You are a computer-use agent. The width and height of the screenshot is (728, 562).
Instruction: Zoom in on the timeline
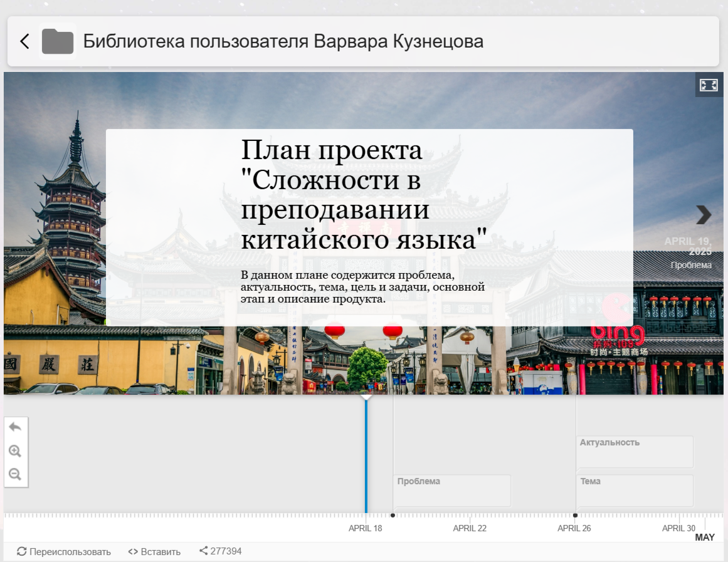coord(15,450)
